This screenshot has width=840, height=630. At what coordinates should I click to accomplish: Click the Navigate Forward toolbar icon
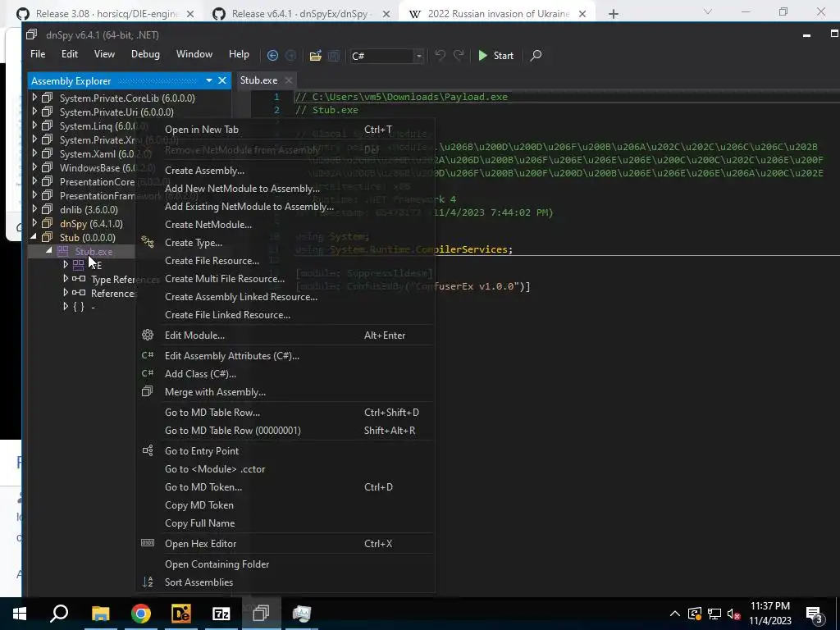pyautogui.click(x=290, y=55)
